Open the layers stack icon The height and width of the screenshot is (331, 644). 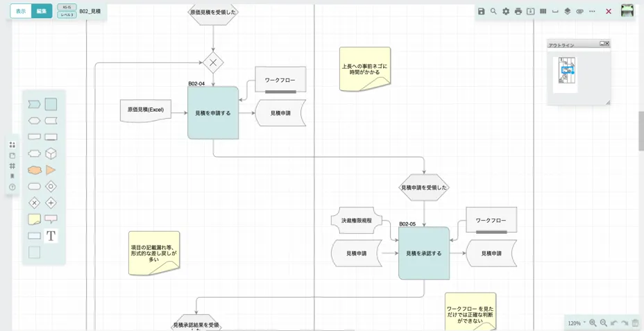tap(568, 12)
